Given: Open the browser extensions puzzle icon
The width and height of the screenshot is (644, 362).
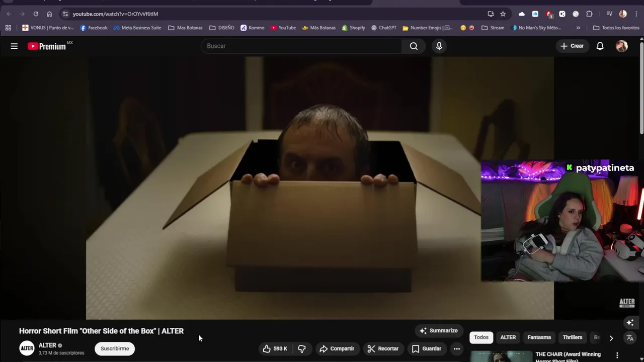Looking at the screenshot, I should [x=589, y=14].
